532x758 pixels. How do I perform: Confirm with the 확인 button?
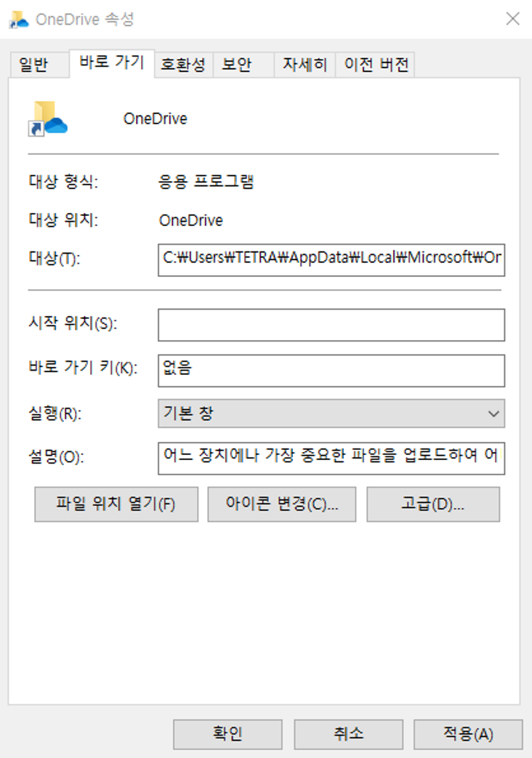point(227,734)
